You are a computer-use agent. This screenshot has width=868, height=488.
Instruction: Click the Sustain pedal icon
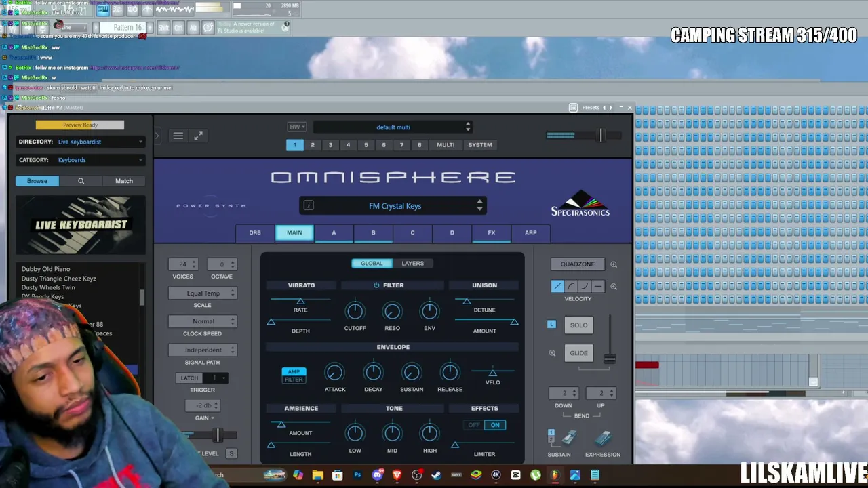(x=568, y=438)
